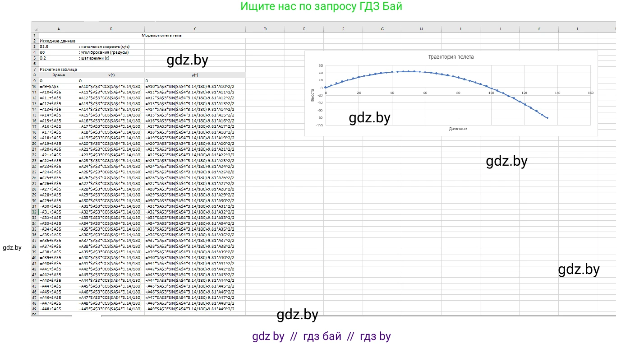
Task: Click the 'Модель полета тела' title cell
Action: click(x=161, y=35)
